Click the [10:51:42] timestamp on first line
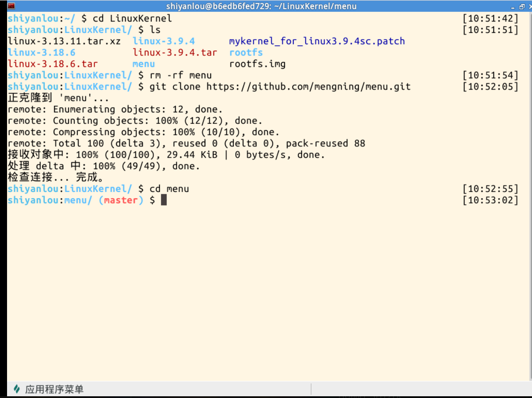 coord(490,18)
